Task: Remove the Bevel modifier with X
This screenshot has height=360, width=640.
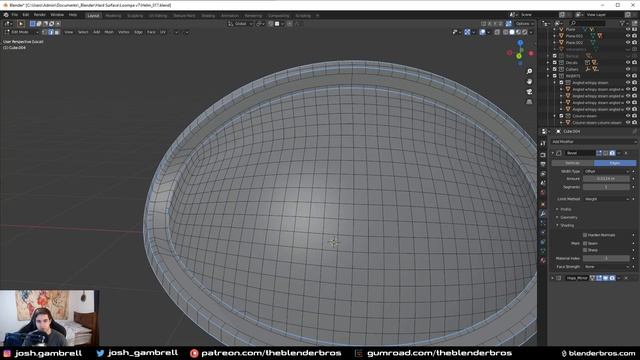Action: click(x=626, y=153)
